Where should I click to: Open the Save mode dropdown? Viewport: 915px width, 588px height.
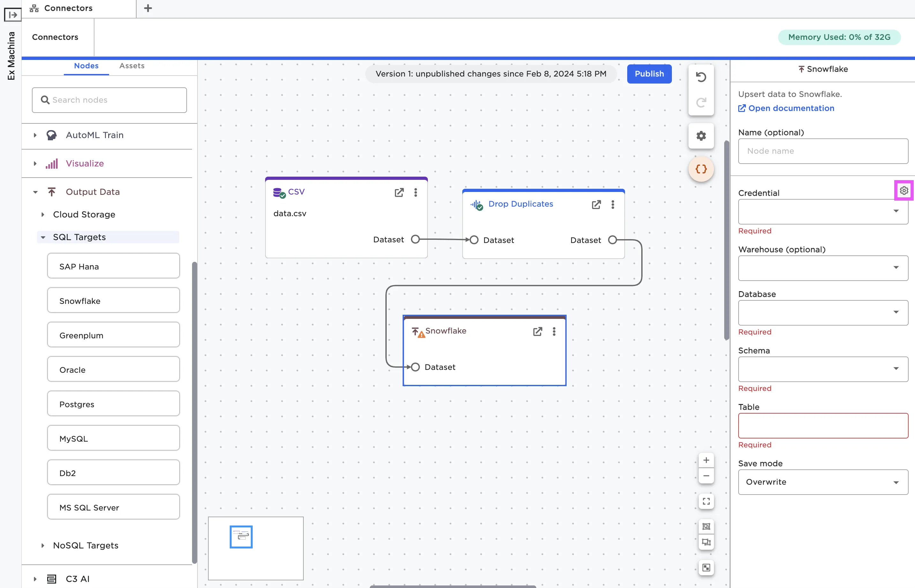[823, 482]
